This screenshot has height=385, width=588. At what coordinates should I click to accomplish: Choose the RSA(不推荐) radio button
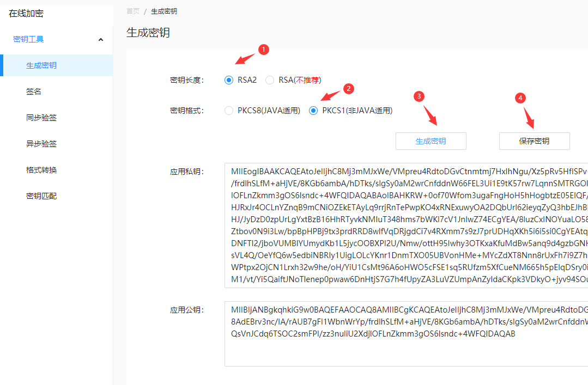[x=270, y=80]
